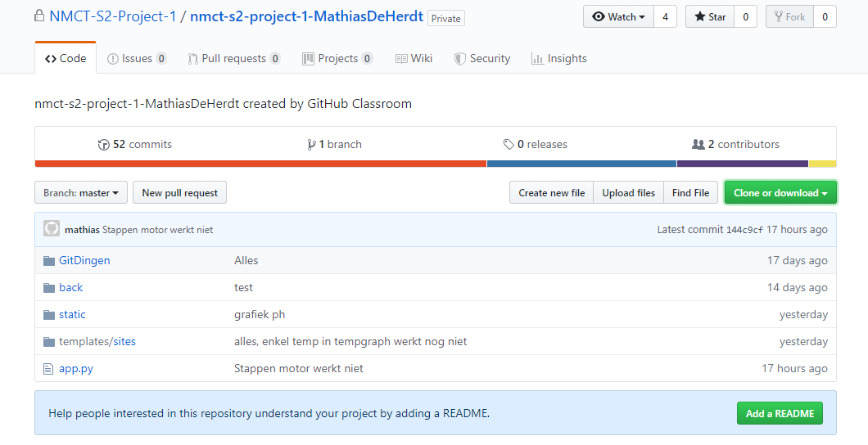868x445 pixels.
Task: Switch to the Code tab
Action: point(66,58)
